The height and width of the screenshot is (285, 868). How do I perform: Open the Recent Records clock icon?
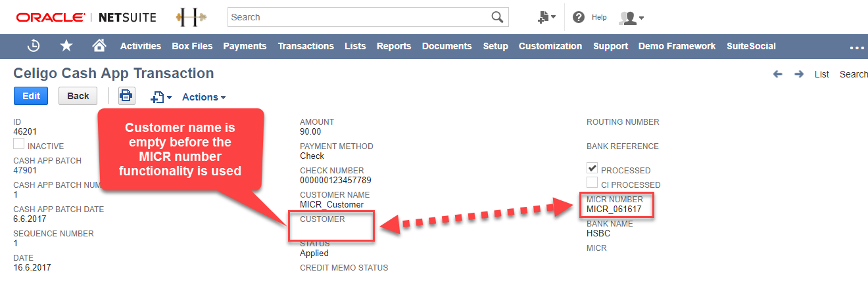click(x=34, y=46)
